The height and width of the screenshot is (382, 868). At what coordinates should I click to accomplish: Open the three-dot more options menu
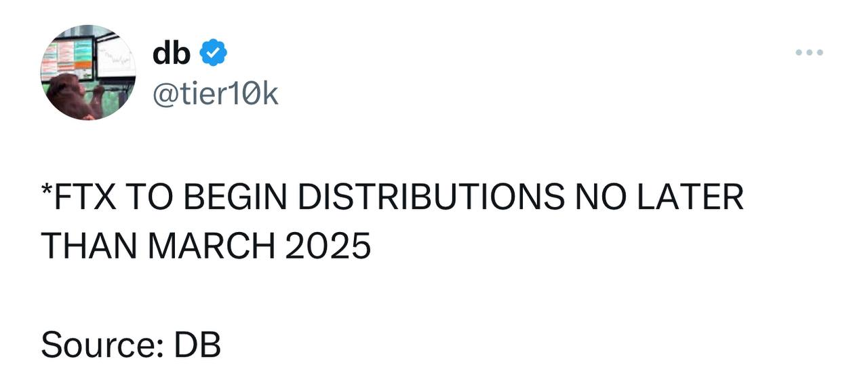tap(810, 52)
